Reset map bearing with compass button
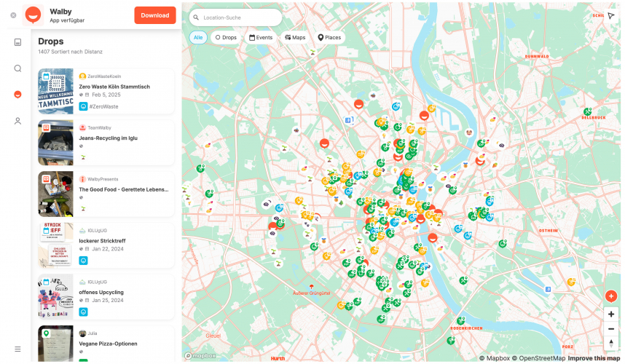This screenshot has width=625, height=364. click(x=610, y=343)
